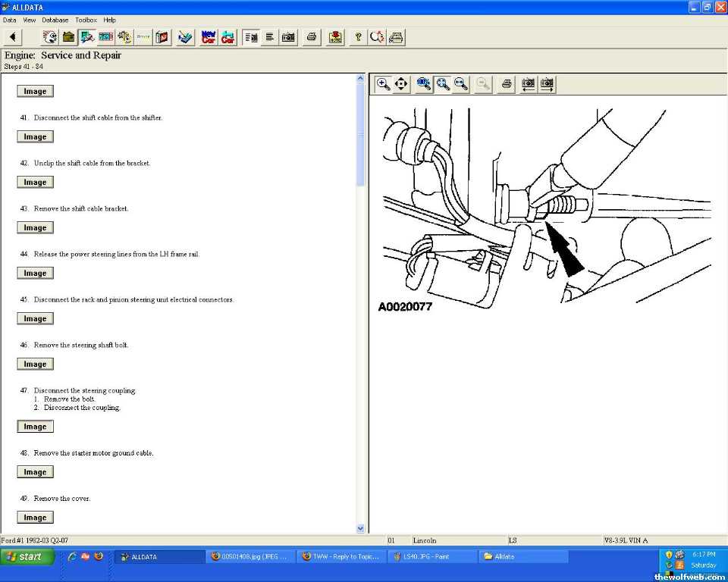
Task: Click the Windows Start button
Action: coord(28,556)
